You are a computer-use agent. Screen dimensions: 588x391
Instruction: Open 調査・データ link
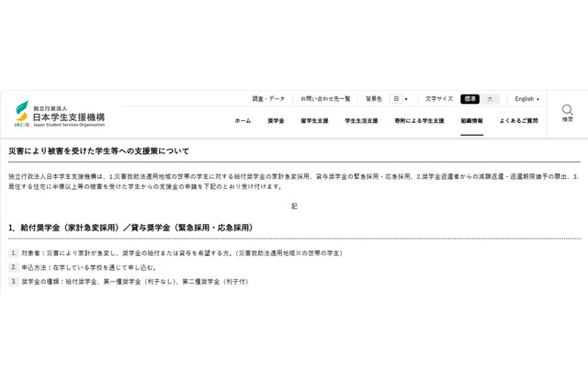tap(268, 99)
